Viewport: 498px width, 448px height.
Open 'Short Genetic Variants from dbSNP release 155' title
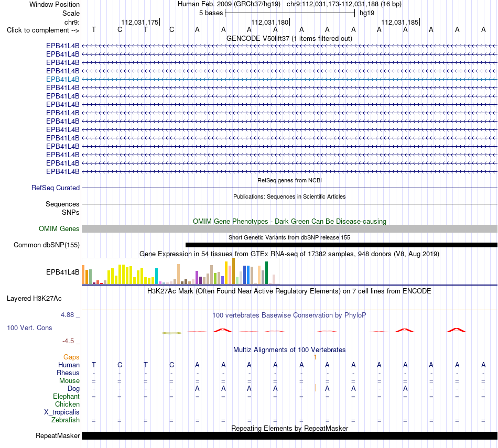[289, 237]
